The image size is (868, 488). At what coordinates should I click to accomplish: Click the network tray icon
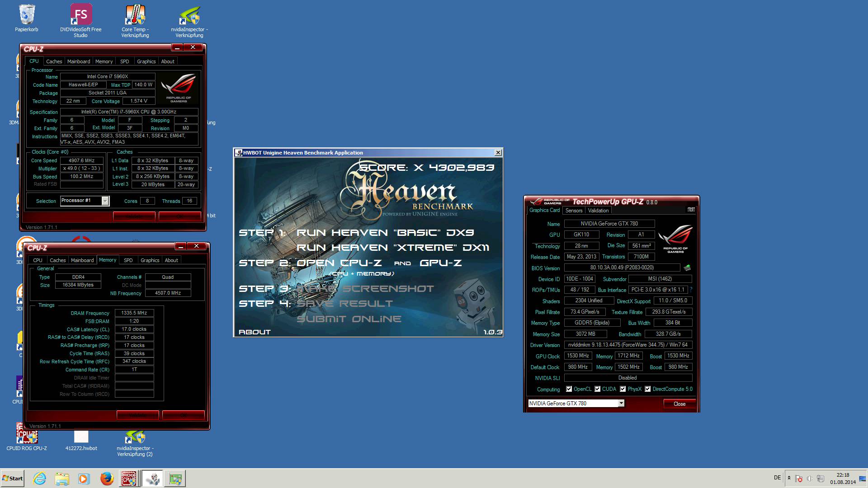point(820,479)
